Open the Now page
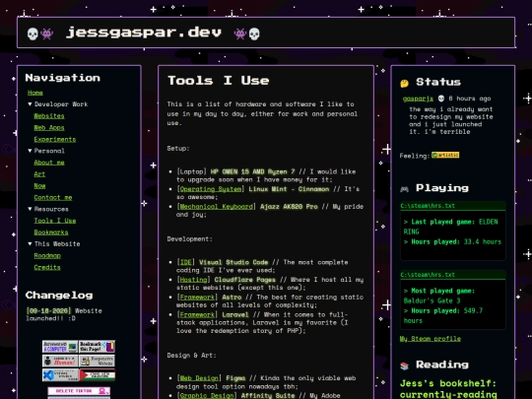 [x=39, y=186]
